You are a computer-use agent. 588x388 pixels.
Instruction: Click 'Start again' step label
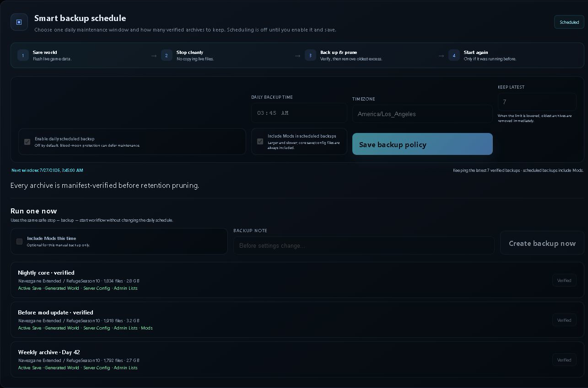coord(476,53)
